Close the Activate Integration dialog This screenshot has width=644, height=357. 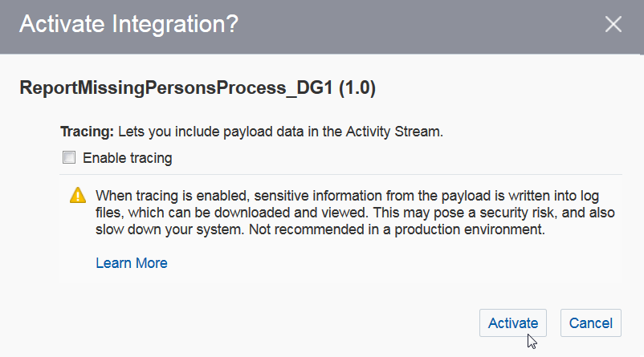[x=613, y=24]
